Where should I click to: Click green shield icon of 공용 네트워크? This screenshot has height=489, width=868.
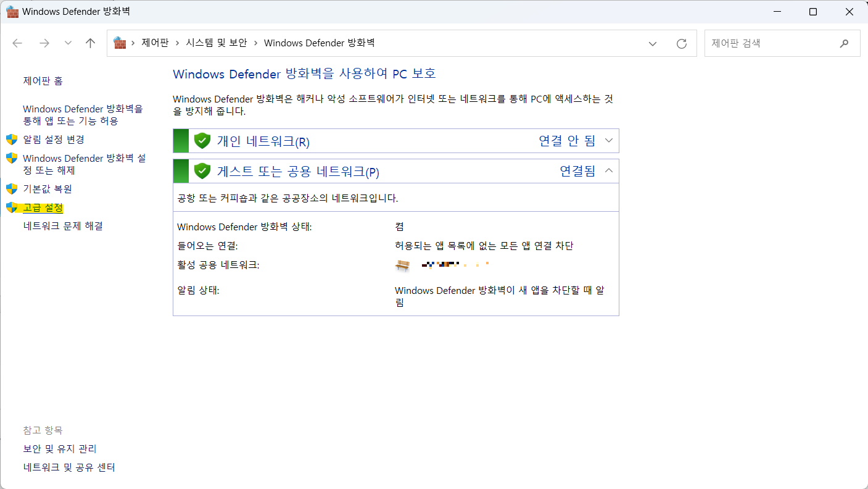point(202,171)
